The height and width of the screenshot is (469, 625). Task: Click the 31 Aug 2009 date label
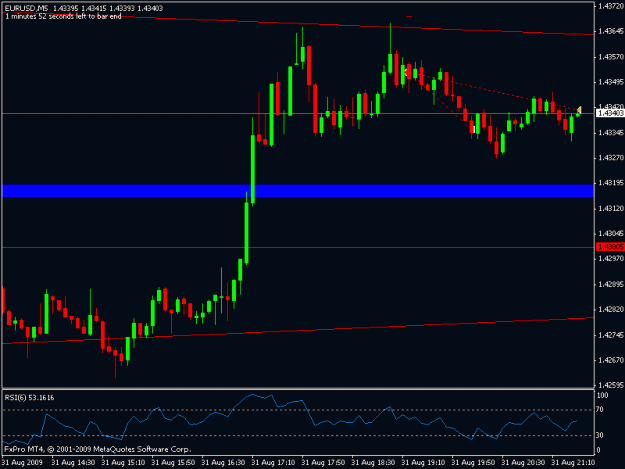tap(22, 463)
